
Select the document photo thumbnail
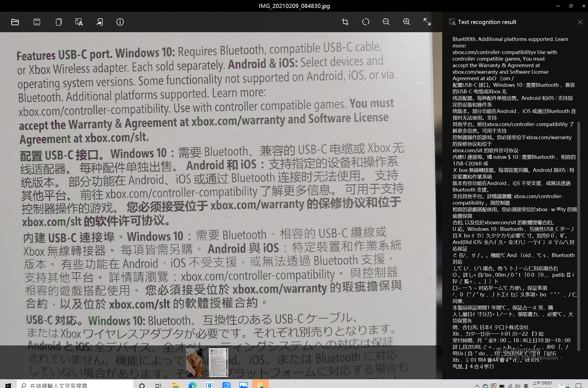pos(218,362)
